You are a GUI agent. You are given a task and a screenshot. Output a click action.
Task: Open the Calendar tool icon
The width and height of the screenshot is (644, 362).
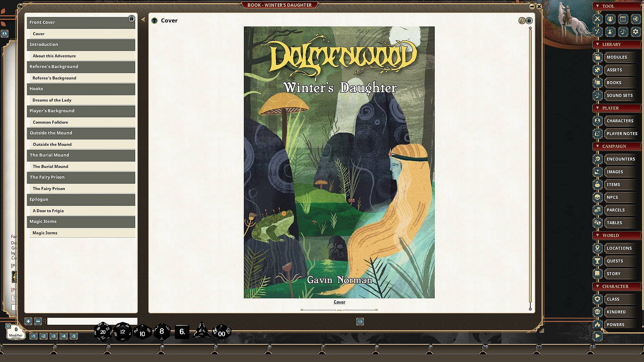(x=623, y=19)
